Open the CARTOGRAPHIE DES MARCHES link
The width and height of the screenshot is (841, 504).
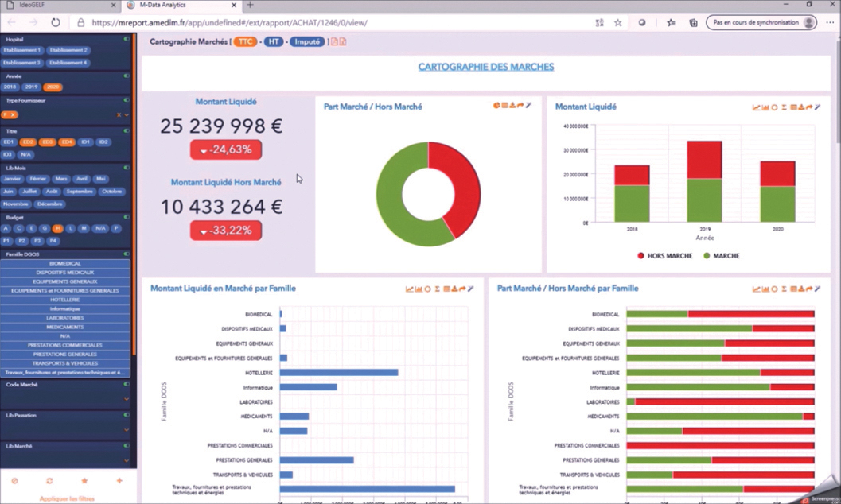click(x=486, y=67)
